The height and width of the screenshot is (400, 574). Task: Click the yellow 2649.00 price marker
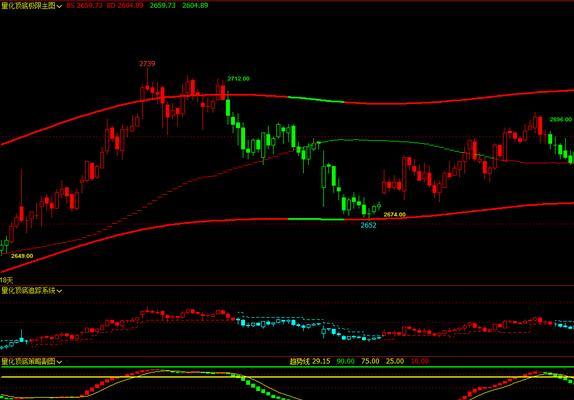click(x=22, y=256)
